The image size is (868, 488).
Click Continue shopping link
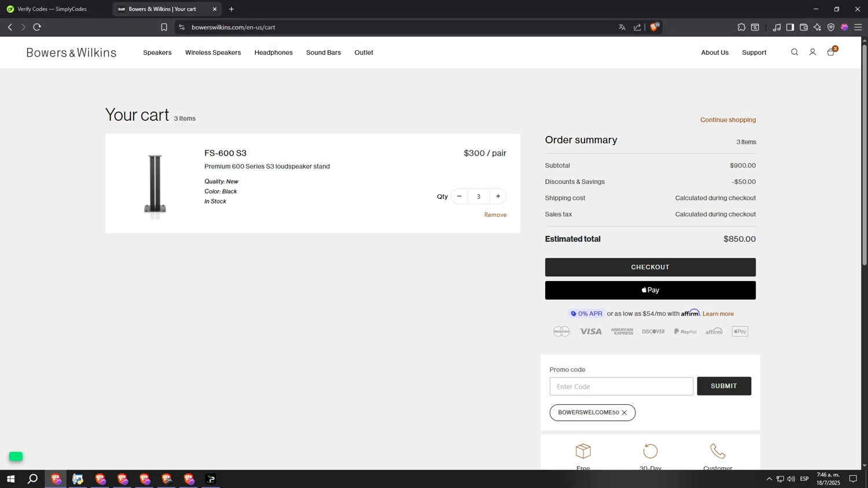pyautogui.click(x=728, y=120)
